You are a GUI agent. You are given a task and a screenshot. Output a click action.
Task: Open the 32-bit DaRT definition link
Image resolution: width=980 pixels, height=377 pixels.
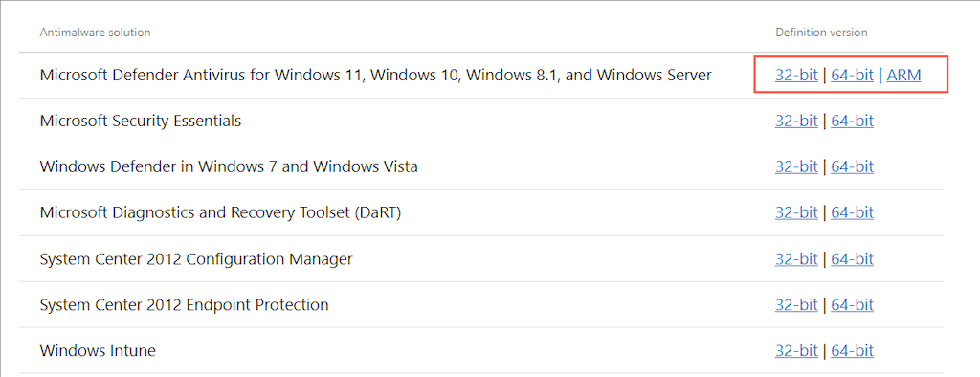click(x=796, y=212)
